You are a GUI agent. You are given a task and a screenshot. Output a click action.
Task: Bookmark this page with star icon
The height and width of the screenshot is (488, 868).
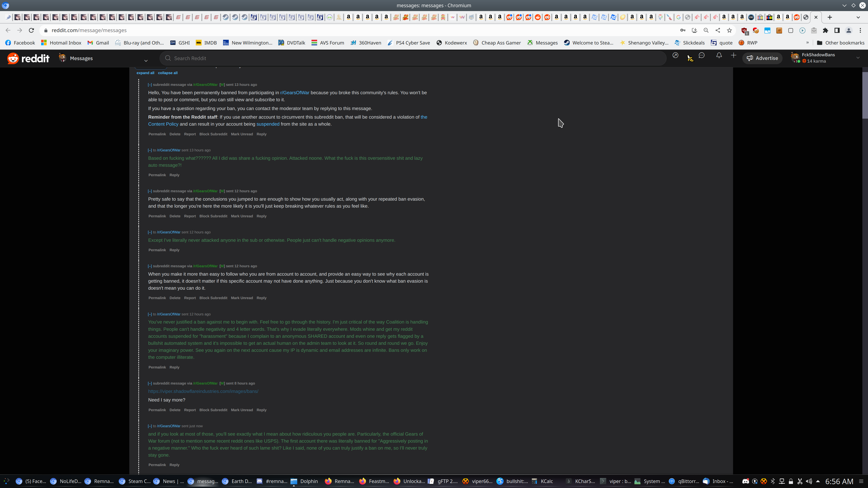tap(729, 30)
